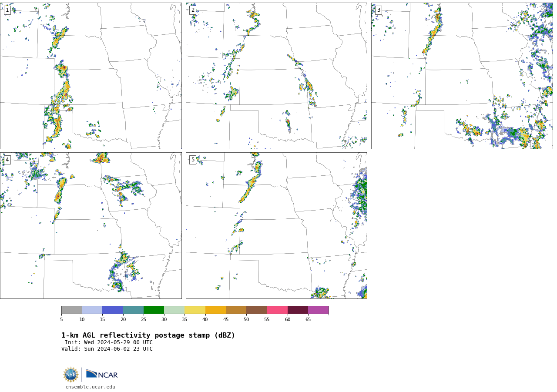Click the gray 5-10 dBZ color swatch
Viewport: 557px width, 392px height.
click(71, 310)
